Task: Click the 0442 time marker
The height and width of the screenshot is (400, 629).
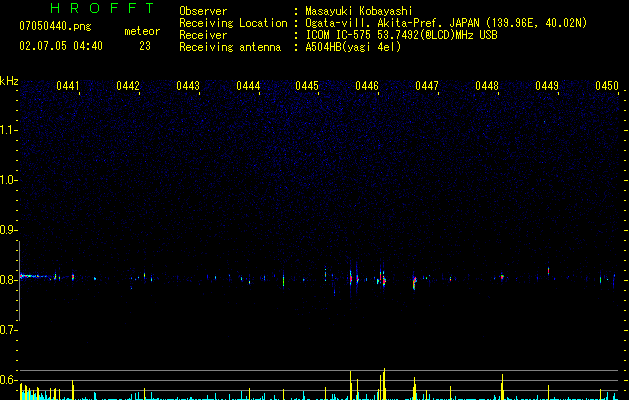Action: click(x=128, y=86)
